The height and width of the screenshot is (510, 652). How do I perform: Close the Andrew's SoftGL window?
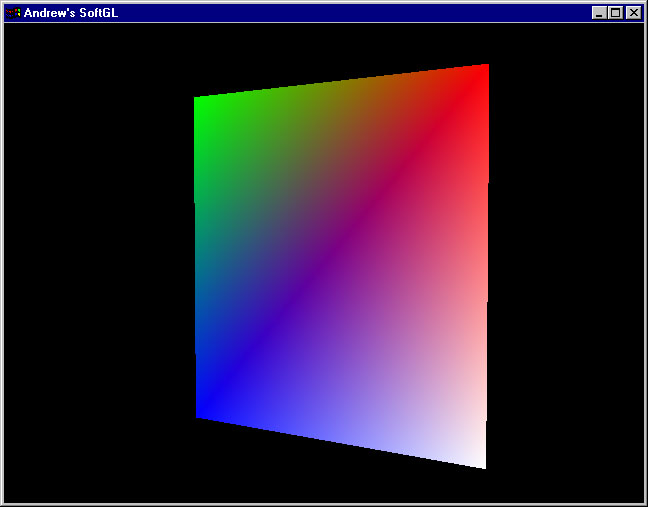coord(634,13)
